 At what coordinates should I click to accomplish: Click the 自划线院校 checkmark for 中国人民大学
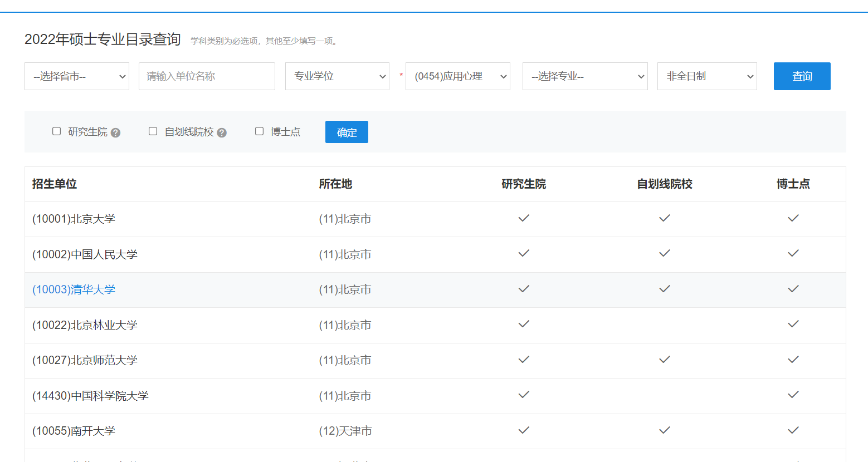tap(665, 253)
